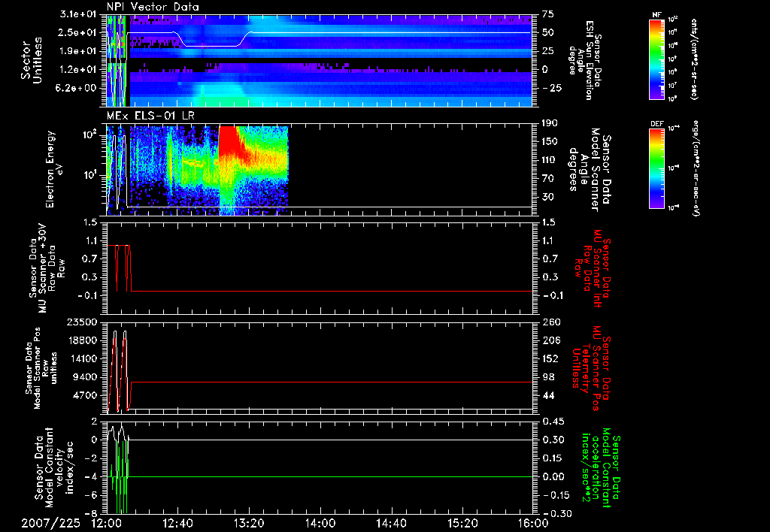Click the 9400 scanner position tick label
The width and height of the screenshot is (770, 532).
pyautogui.click(x=86, y=377)
